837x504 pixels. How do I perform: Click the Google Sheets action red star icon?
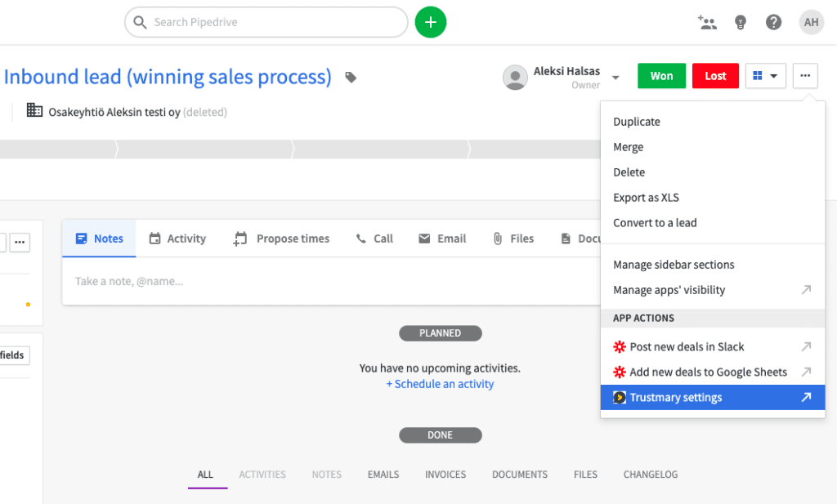620,372
